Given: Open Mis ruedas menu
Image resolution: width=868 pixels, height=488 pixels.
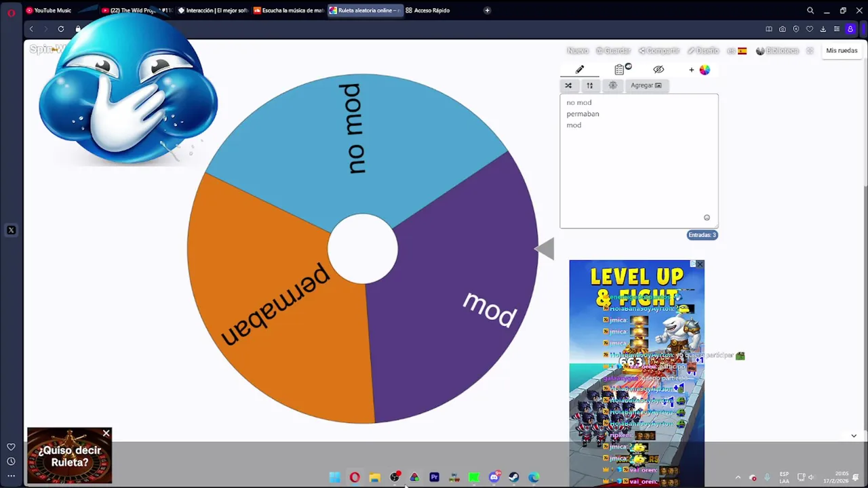Looking at the screenshot, I should point(842,51).
